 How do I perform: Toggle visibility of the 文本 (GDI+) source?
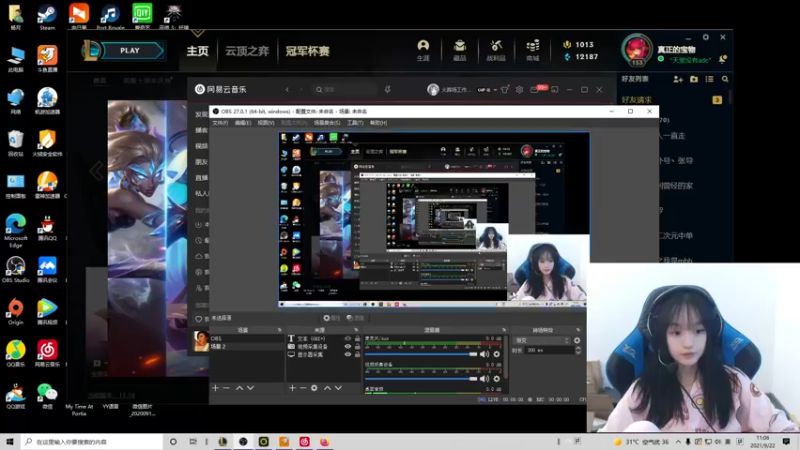(348, 338)
